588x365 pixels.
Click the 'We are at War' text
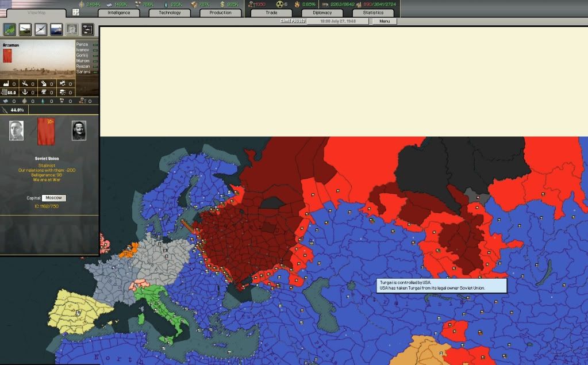(47, 180)
